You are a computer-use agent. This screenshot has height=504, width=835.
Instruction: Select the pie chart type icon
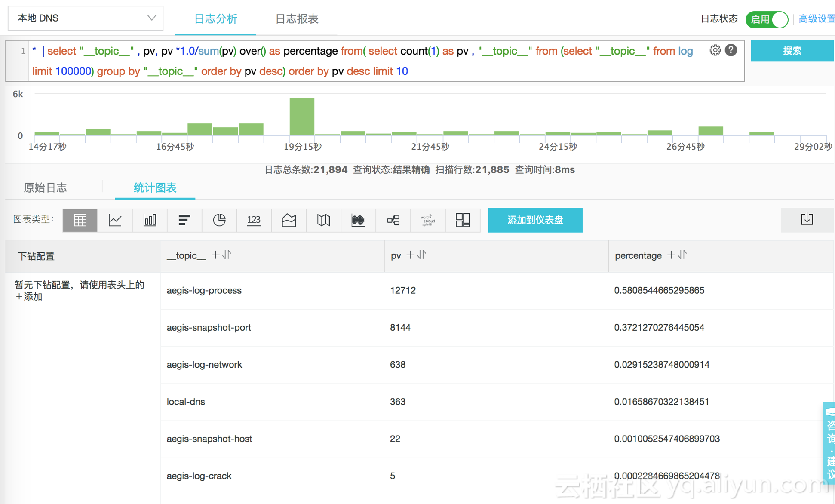tap(219, 220)
